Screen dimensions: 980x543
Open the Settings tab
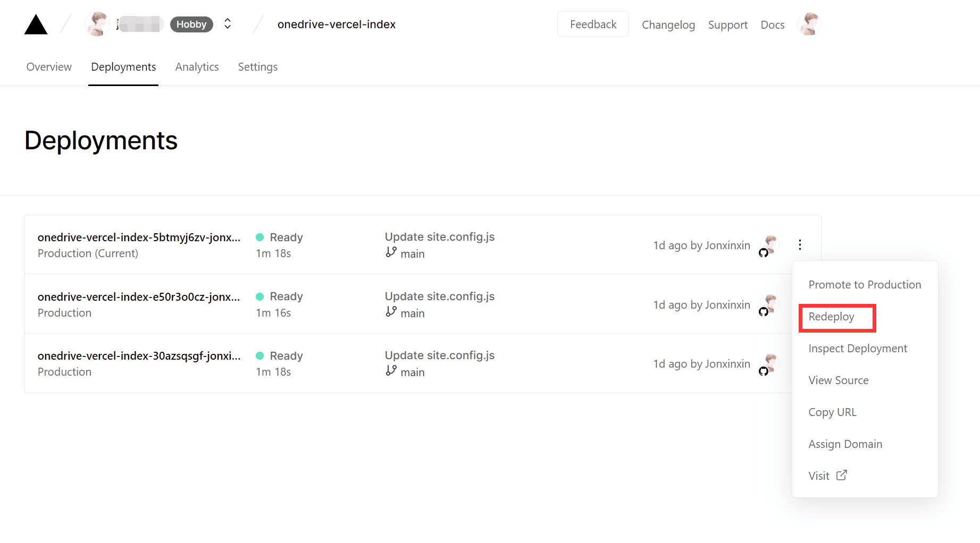pos(258,67)
